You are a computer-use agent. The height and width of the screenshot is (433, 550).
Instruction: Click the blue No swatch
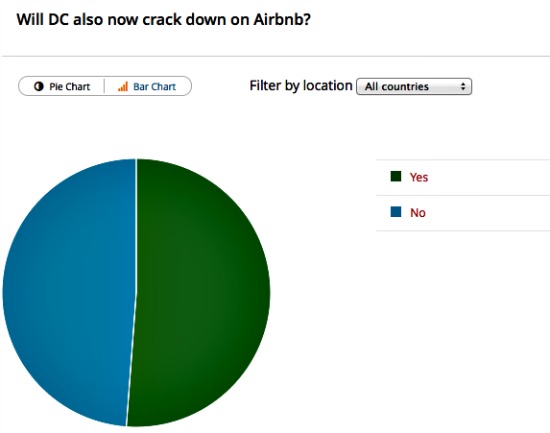click(396, 212)
